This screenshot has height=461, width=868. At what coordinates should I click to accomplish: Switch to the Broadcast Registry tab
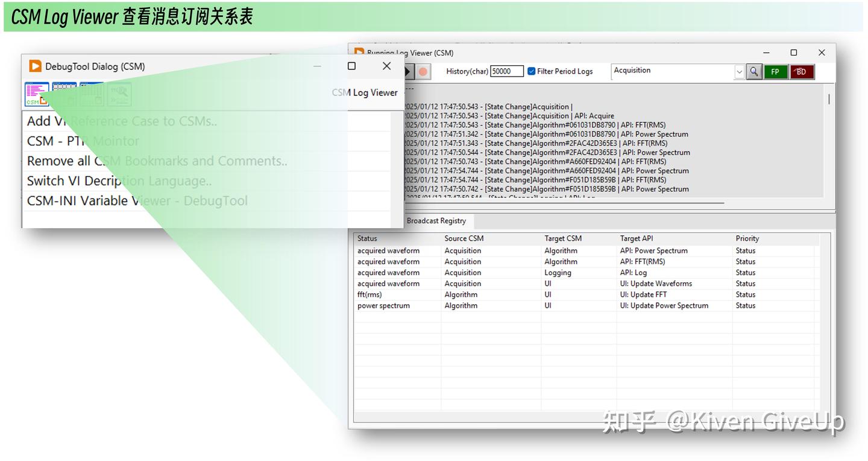436,221
